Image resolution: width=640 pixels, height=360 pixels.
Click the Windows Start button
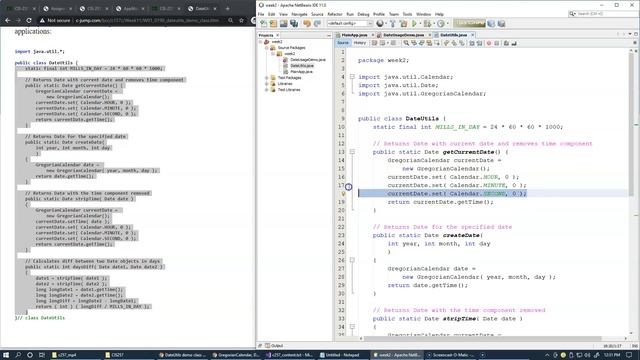(x=6, y=355)
